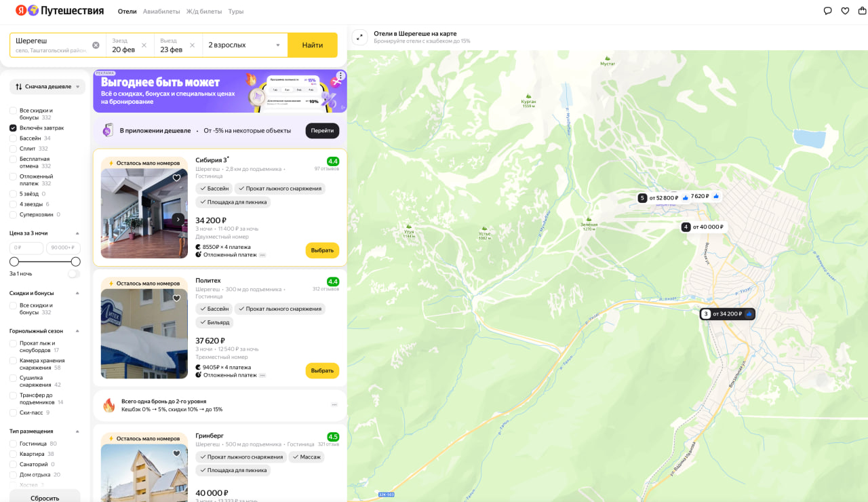Expand the map to fullscreen
The image size is (868, 502).
click(x=360, y=37)
